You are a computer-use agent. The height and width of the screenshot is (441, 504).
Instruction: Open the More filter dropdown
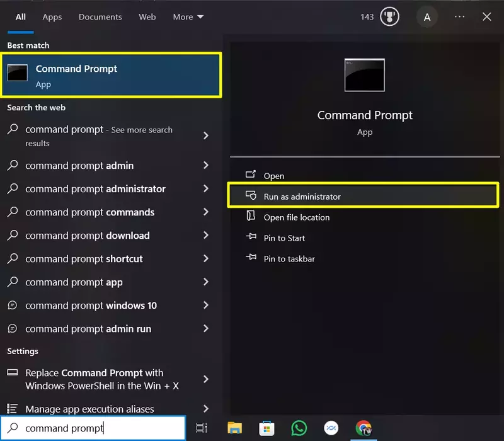point(187,17)
